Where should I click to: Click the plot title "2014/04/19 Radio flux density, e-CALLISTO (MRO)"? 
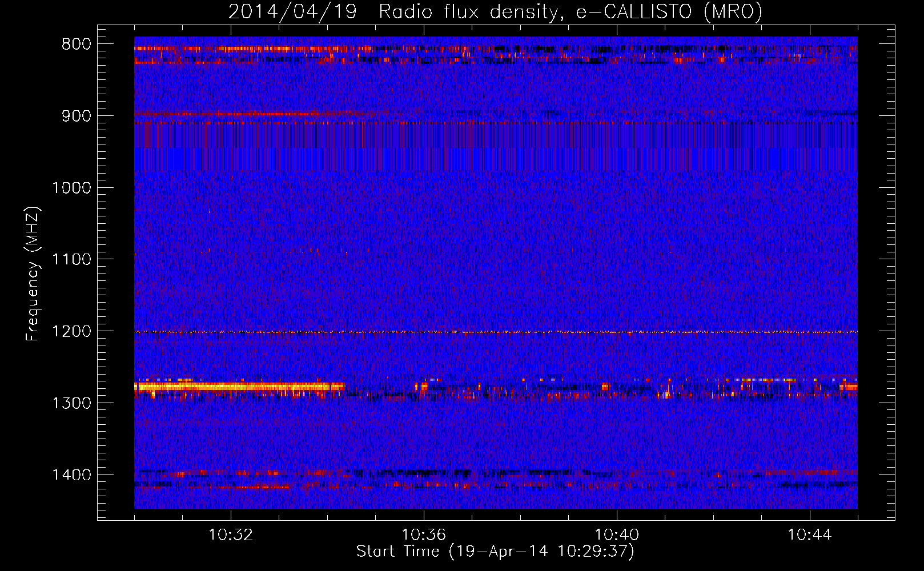(x=495, y=11)
